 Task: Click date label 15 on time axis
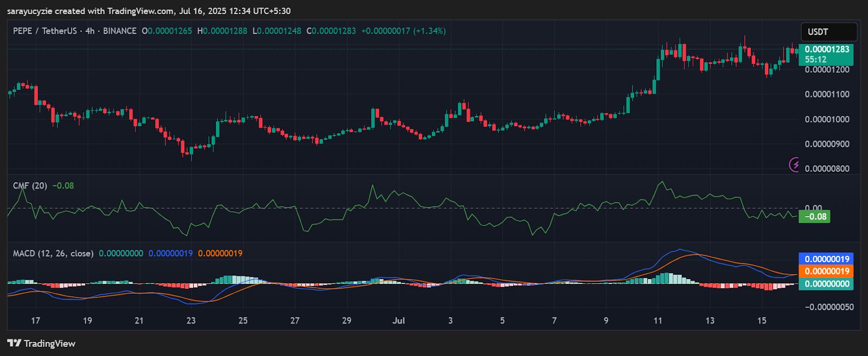coord(762,321)
